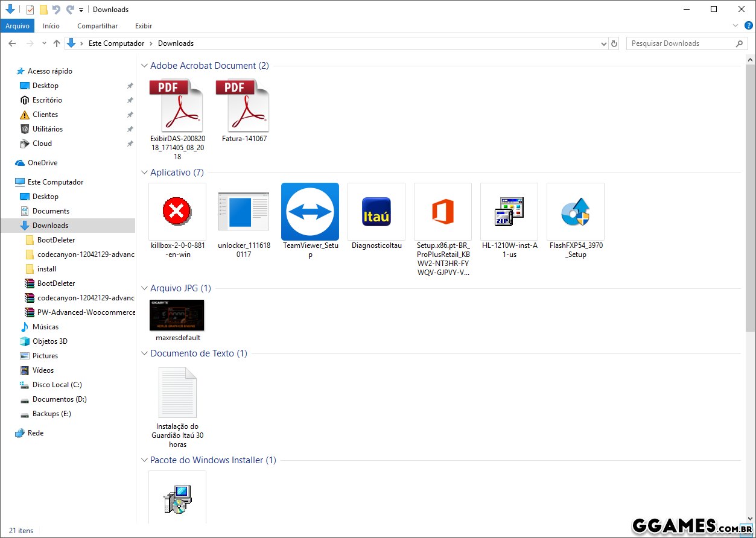The width and height of the screenshot is (756, 538).
Task: Select the unlocker_1116180117 application
Action: pyautogui.click(x=243, y=212)
